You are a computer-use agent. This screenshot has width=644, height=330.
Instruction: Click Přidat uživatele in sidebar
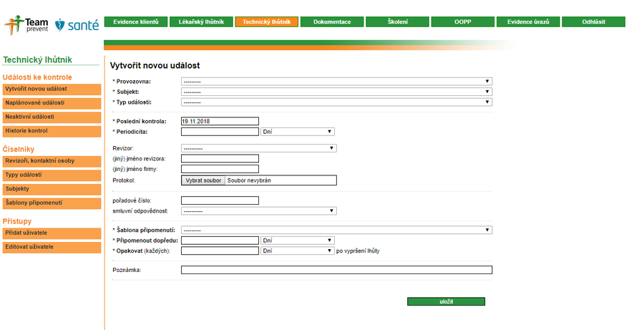pos(52,233)
